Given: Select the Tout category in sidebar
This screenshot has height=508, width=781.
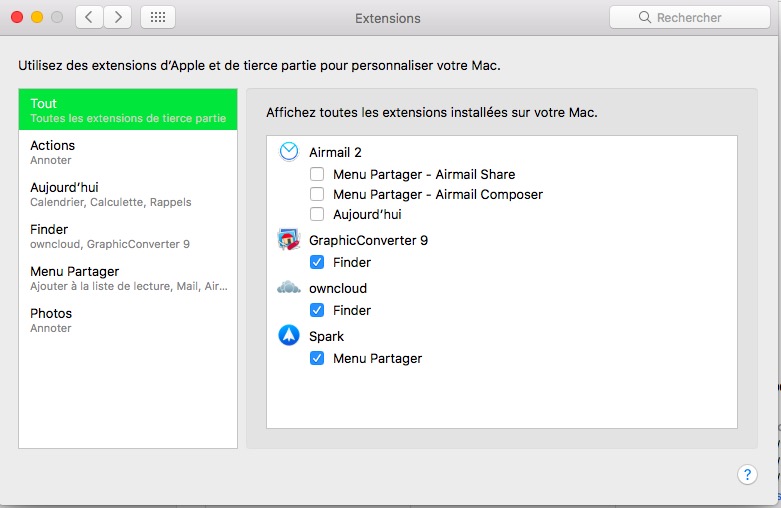Looking at the screenshot, I should pyautogui.click(x=128, y=110).
